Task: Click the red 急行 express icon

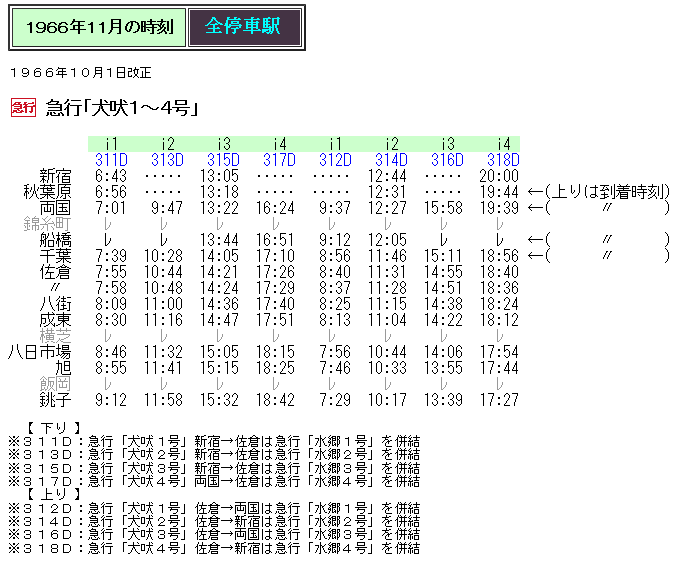Action: [x=23, y=107]
